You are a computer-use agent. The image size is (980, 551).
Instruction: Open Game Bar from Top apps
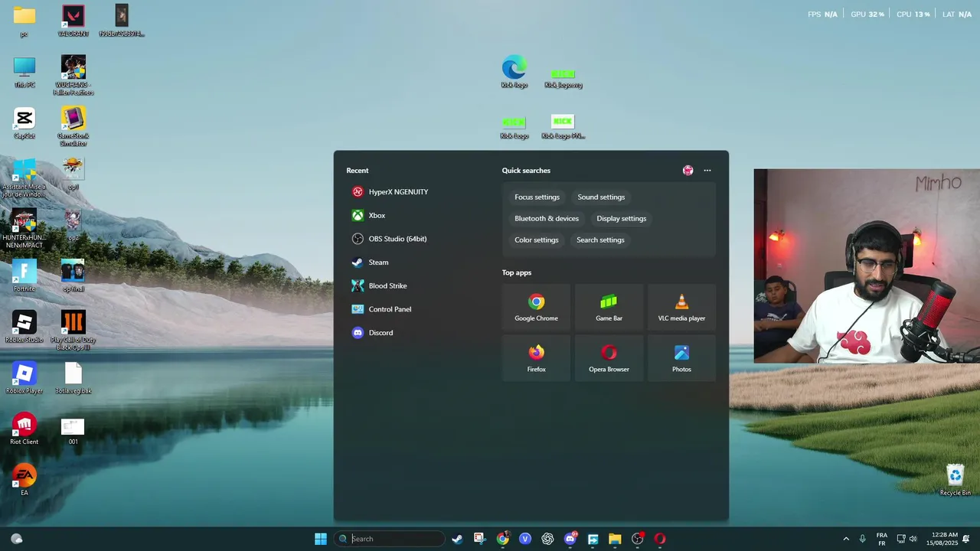click(x=609, y=308)
